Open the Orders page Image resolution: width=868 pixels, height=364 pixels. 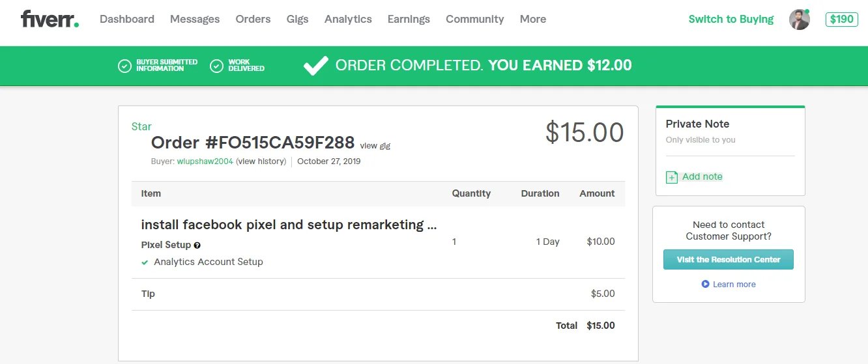click(253, 19)
